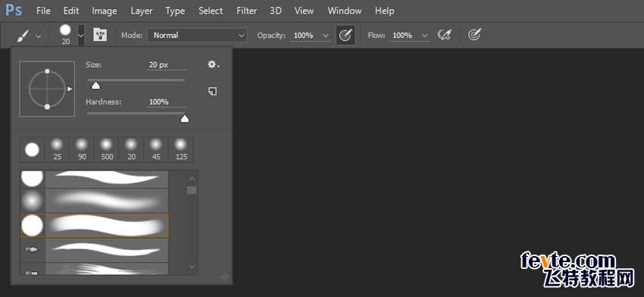The height and width of the screenshot is (297, 644).
Task: Click the Brush tool preset icon
Action: [22, 36]
